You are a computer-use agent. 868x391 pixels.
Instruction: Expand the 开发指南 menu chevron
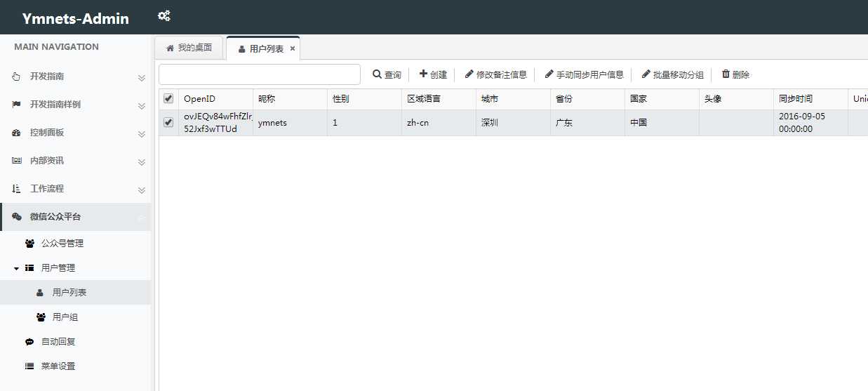pyautogui.click(x=141, y=78)
